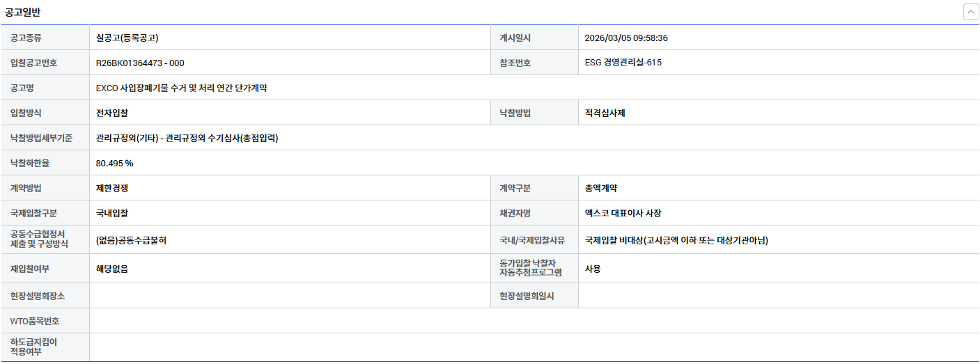Click the 총액계약 contract type value
980x364 pixels.
[x=601, y=188]
